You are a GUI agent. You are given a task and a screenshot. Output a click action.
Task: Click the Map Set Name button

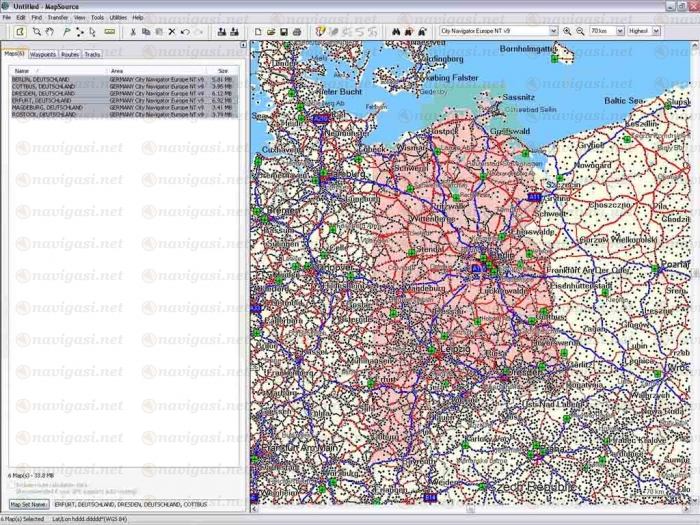(29, 504)
